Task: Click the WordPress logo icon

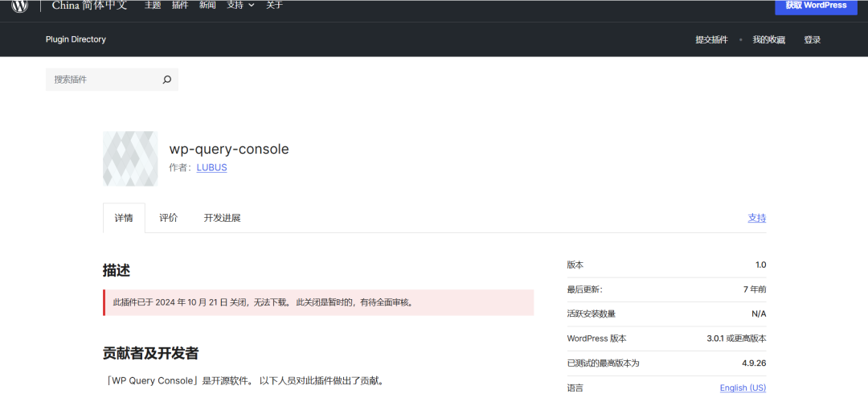Action: coord(20,6)
